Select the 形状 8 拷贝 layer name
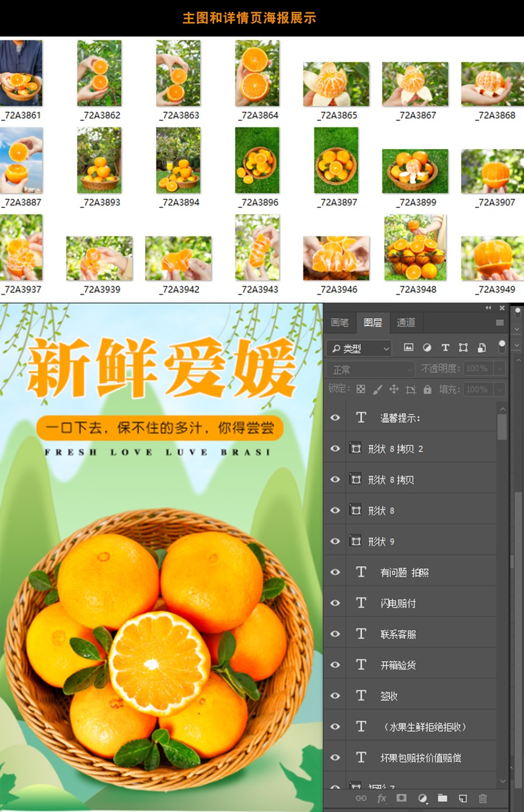Viewport: 524px width, 812px height. pyautogui.click(x=391, y=480)
